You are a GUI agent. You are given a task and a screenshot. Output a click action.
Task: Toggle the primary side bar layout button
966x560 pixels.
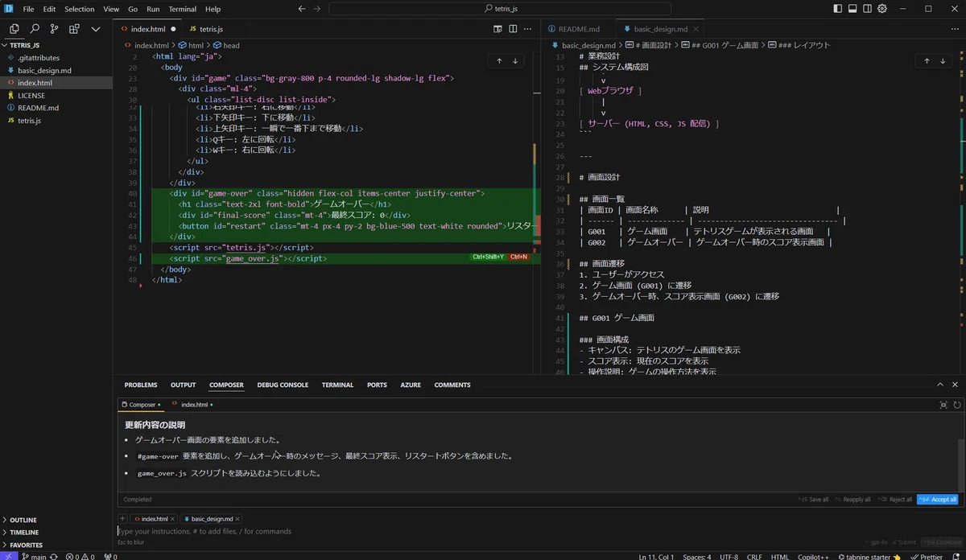coord(839,9)
